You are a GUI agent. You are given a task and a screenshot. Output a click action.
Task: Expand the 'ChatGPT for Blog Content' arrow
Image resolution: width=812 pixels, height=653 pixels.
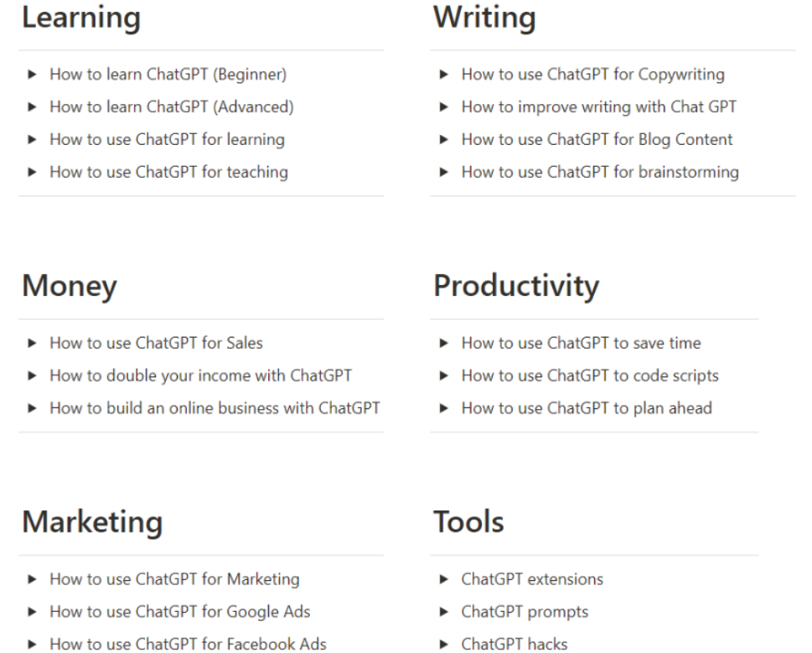pos(444,140)
